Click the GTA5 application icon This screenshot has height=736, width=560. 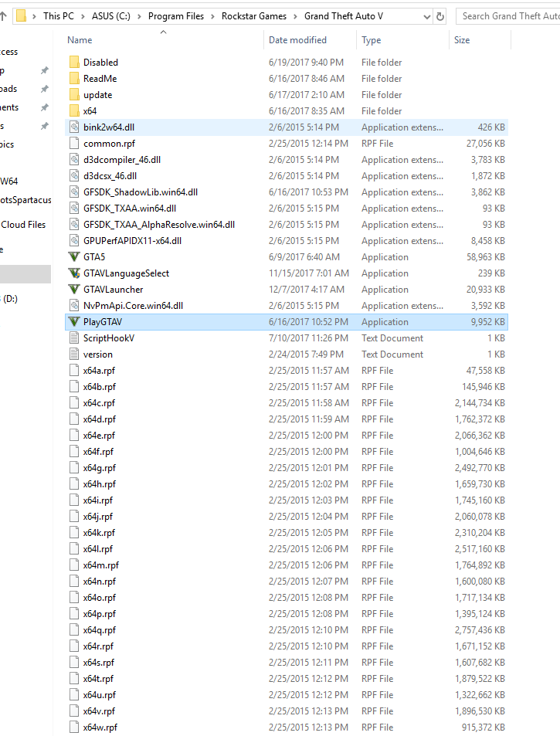point(73,256)
